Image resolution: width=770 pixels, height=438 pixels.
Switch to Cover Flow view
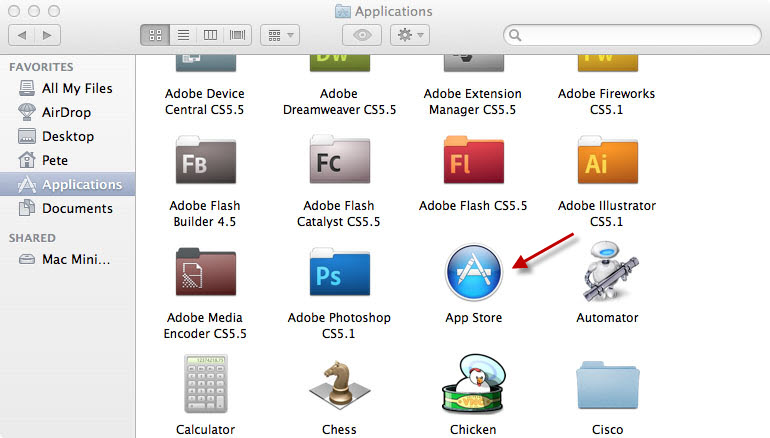pos(238,35)
